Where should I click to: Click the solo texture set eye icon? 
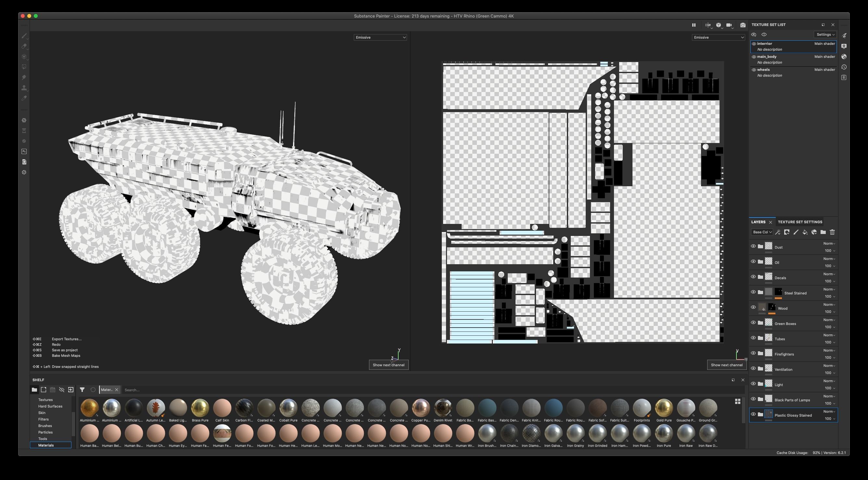pyautogui.click(x=764, y=34)
